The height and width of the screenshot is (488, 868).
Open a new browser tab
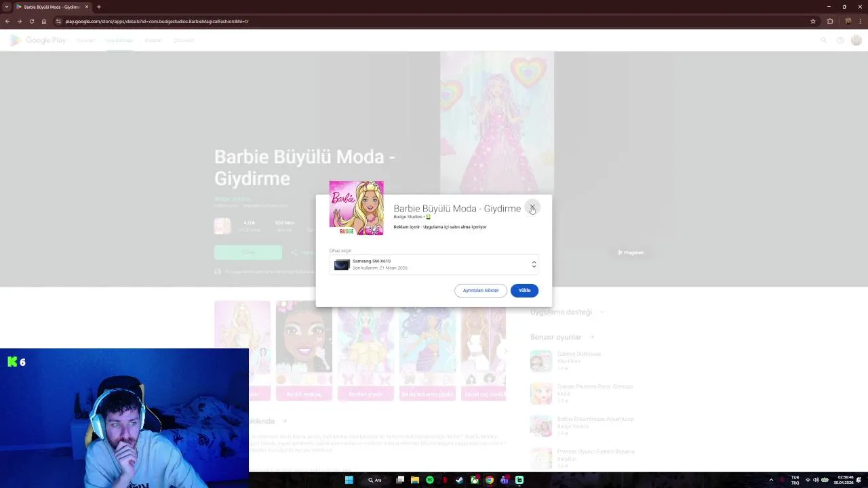pyautogui.click(x=99, y=7)
